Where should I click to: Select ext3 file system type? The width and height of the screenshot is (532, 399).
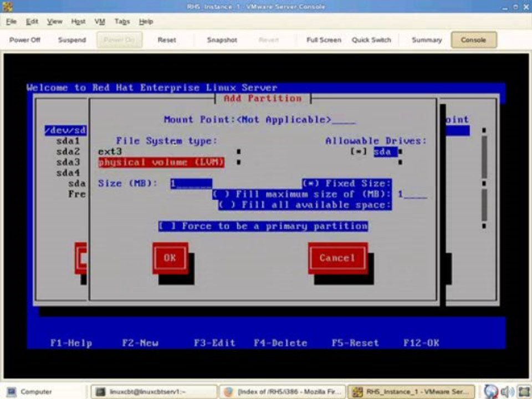coord(110,151)
